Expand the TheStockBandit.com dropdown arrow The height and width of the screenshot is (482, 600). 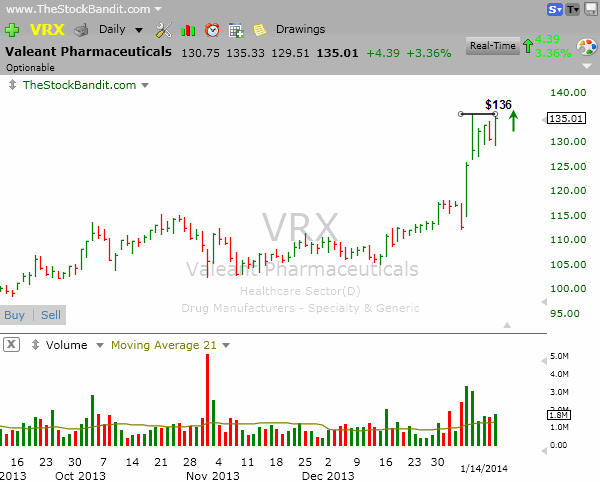[145, 86]
